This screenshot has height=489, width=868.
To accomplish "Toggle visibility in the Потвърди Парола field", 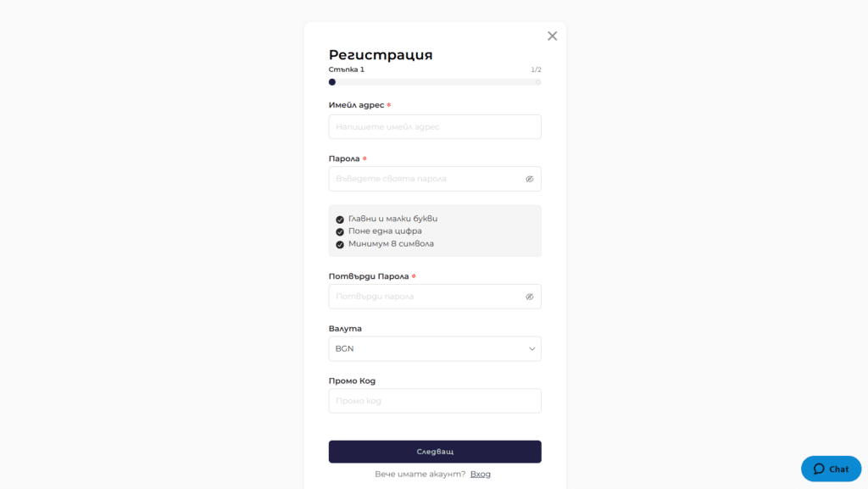I will pos(529,297).
